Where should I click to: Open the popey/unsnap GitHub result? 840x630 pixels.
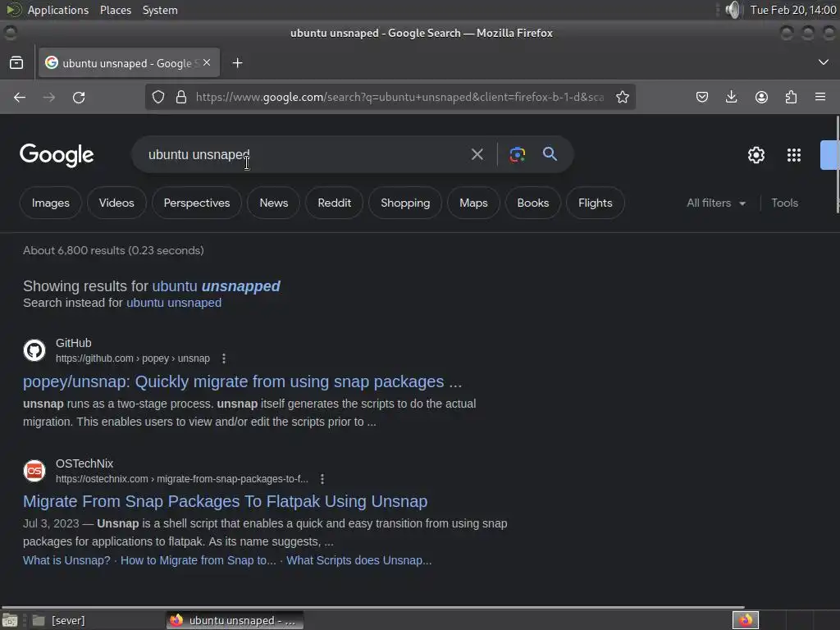tap(242, 381)
